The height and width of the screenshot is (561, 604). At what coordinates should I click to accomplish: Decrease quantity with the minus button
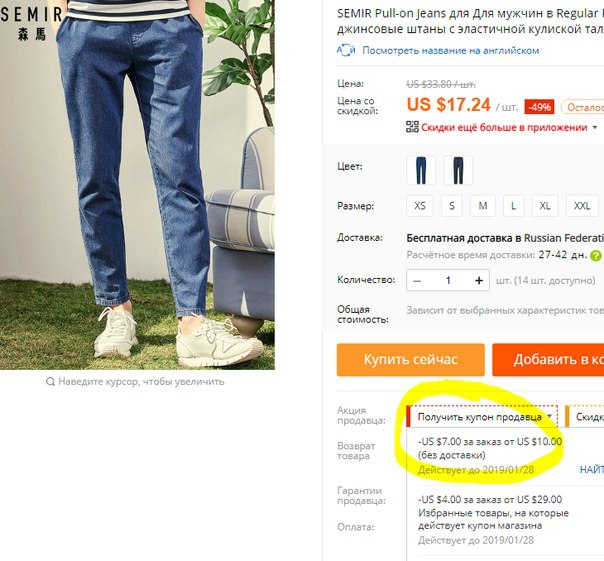pyautogui.click(x=417, y=280)
